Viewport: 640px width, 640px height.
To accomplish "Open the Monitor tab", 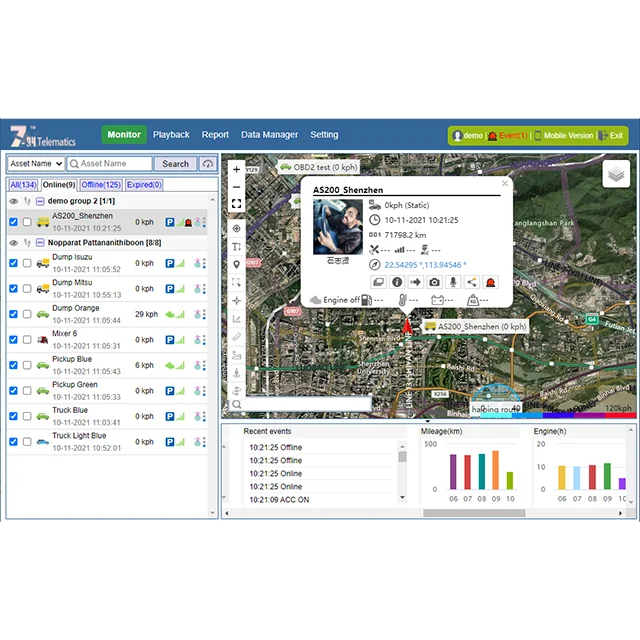I will pos(124,135).
